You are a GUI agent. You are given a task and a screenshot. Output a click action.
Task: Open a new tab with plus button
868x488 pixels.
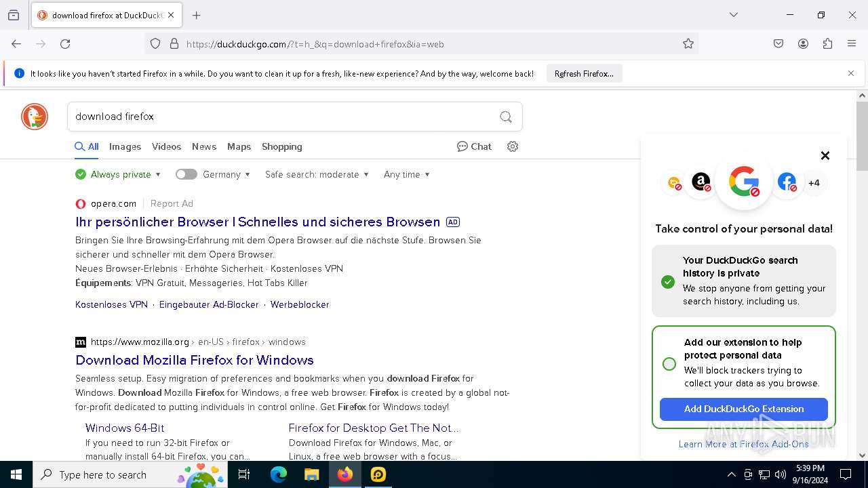[197, 15]
